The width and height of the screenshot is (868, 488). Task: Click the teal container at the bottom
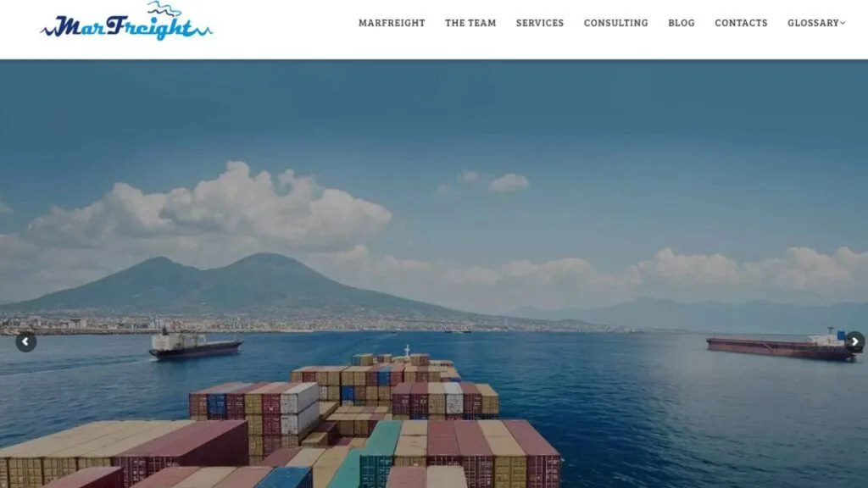pos(381,454)
